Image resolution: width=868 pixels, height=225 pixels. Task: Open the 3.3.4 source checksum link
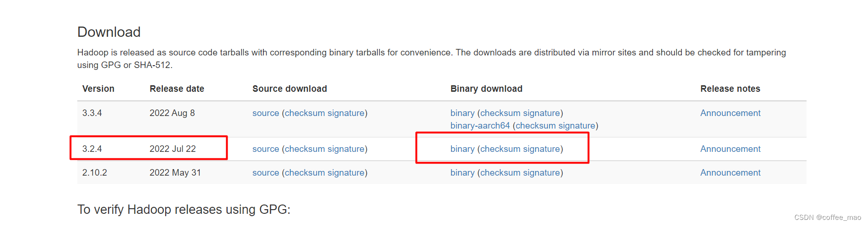(305, 113)
